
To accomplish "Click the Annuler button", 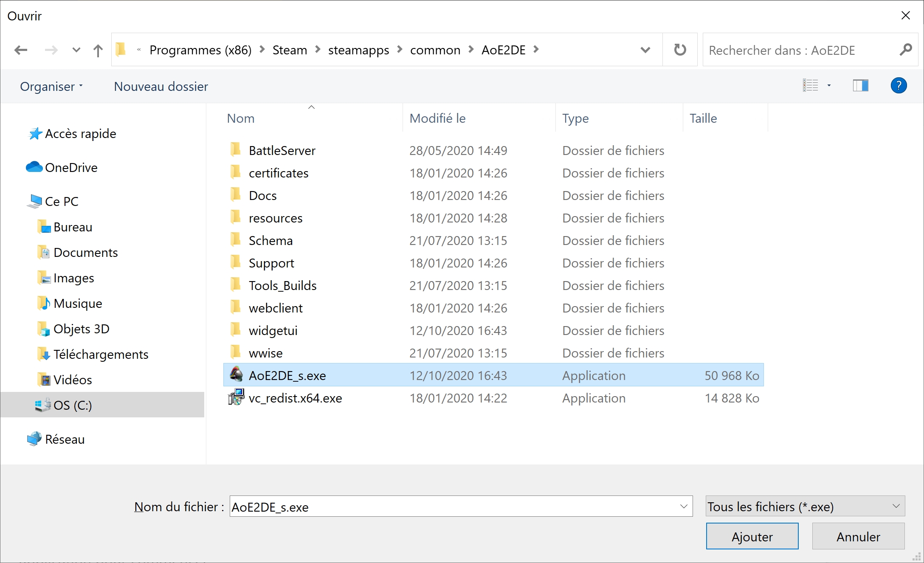I will point(858,536).
